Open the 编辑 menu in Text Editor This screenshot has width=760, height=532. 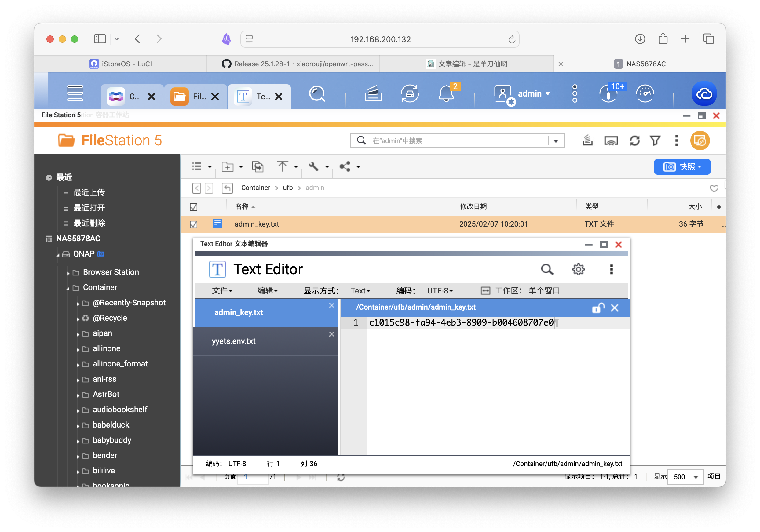(x=267, y=291)
